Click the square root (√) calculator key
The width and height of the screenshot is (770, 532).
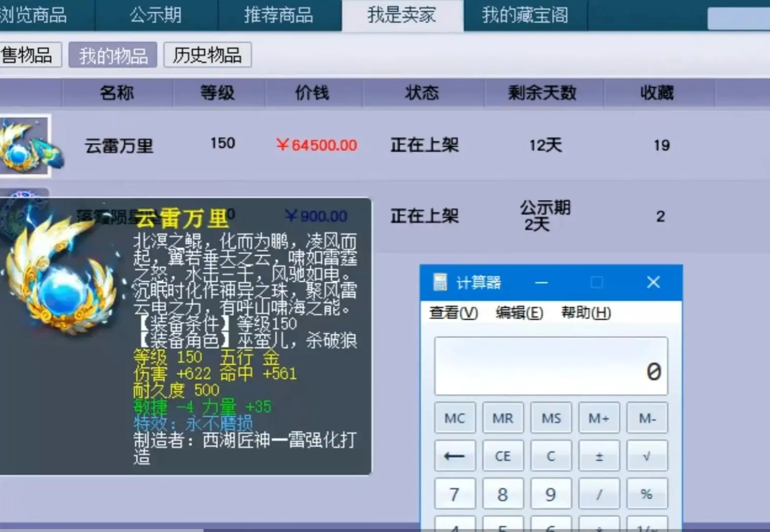[647, 456]
